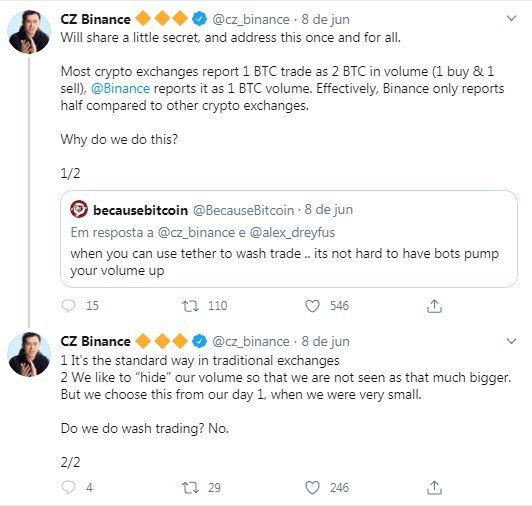The width and height of the screenshot is (532, 506).
Task: Open @cz_binance handle in first tweet header
Action: point(251,19)
